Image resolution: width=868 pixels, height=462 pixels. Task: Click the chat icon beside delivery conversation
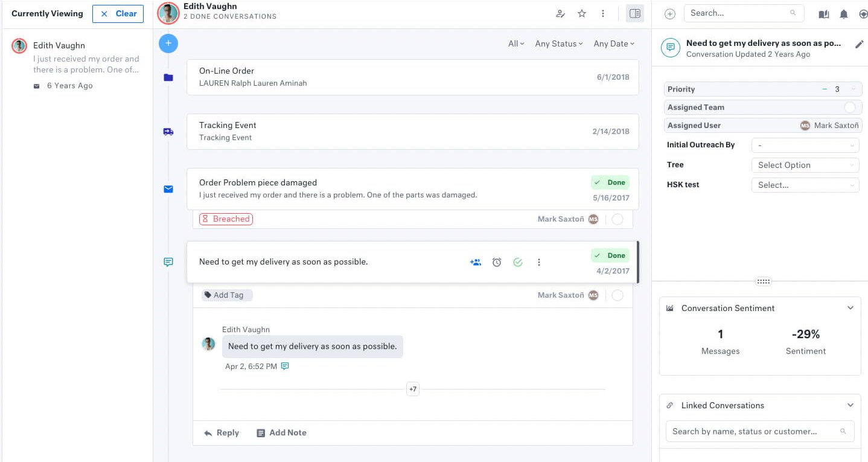click(x=168, y=262)
